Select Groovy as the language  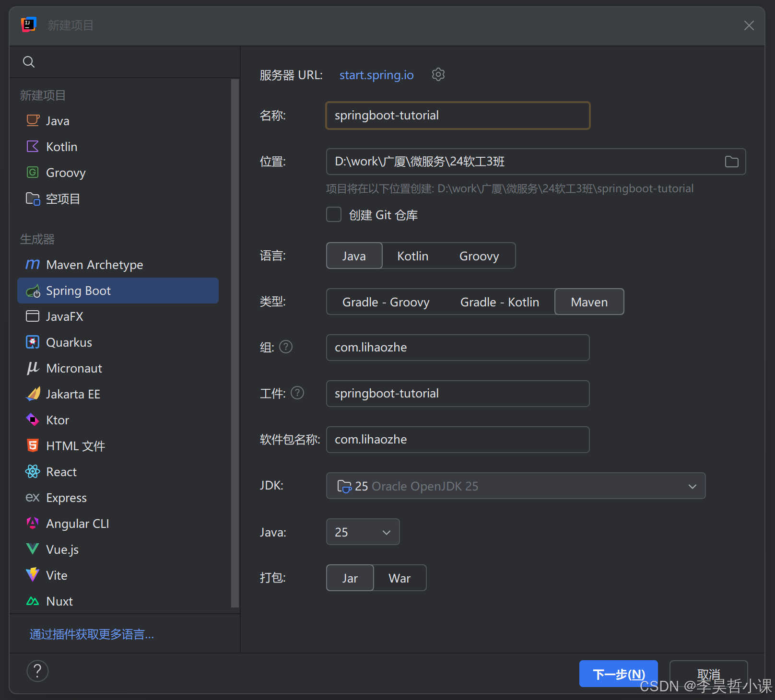pyautogui.click(x=479, y=256)
